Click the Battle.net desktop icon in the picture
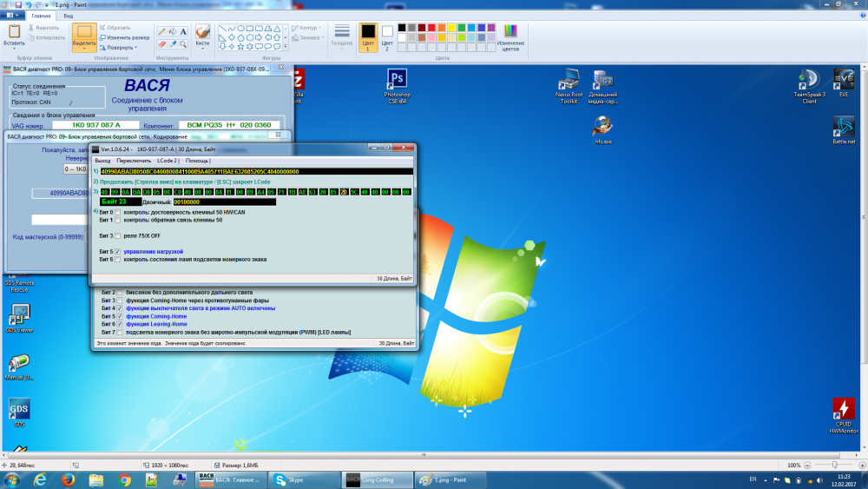 click(x=844, y=130)
